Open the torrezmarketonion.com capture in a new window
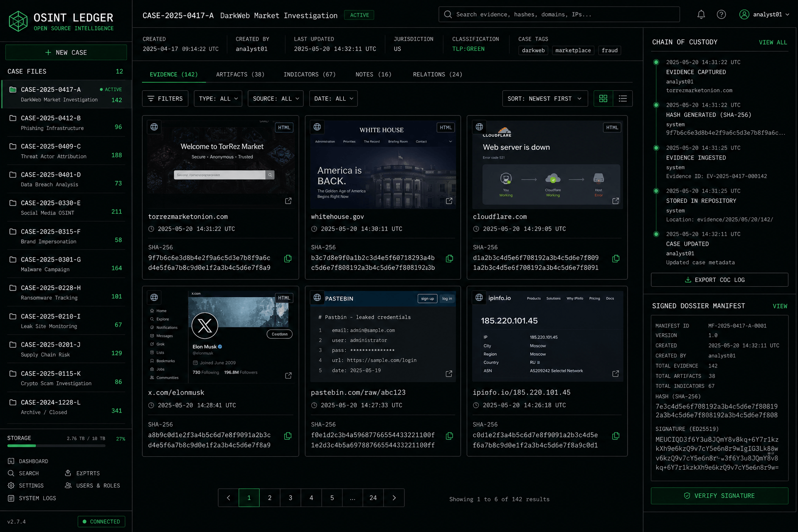798x532 pixels. pos(288,201)
